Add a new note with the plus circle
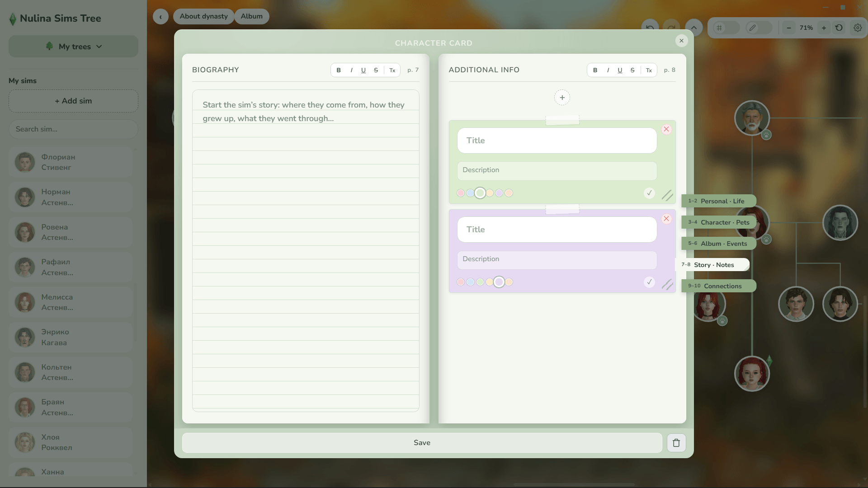This screenshot has width=868, height=488. pyautogui.click(x=562, y=98)
